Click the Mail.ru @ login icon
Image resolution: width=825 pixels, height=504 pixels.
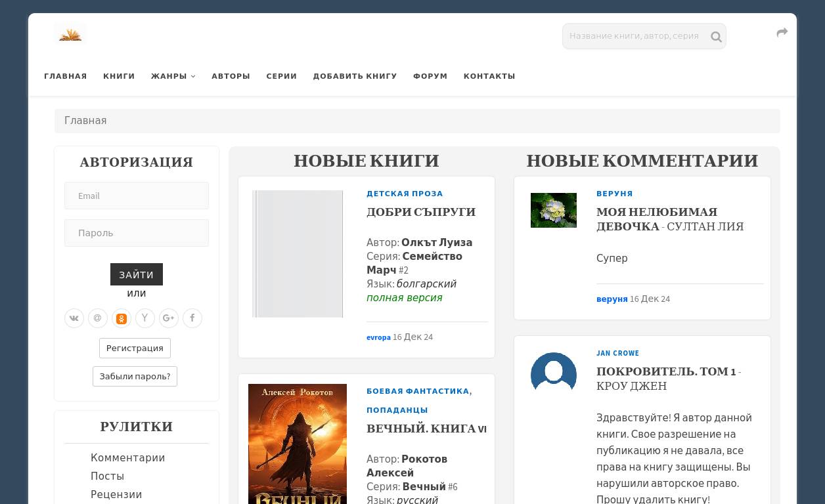coord(98,318)
